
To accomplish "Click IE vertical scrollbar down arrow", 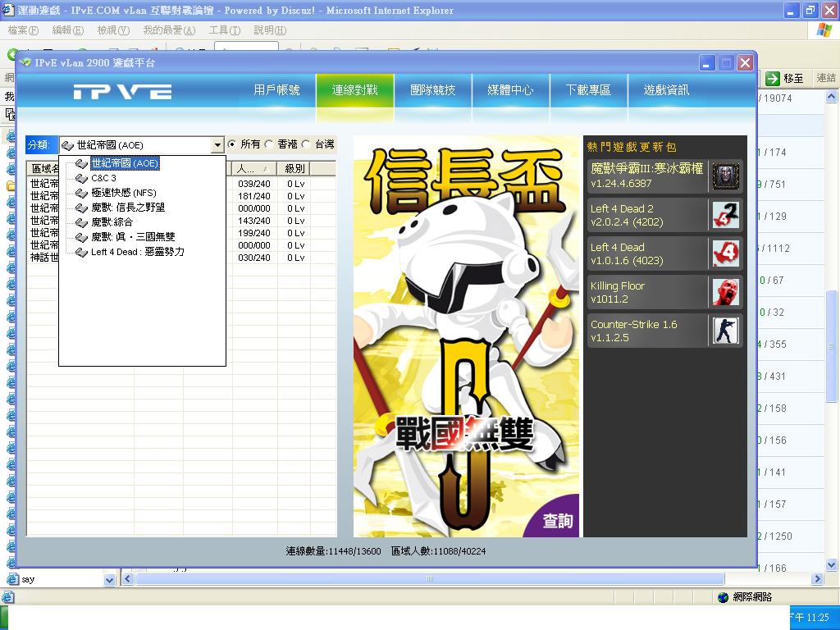I will pyautogui.click(x=832, y=564).
